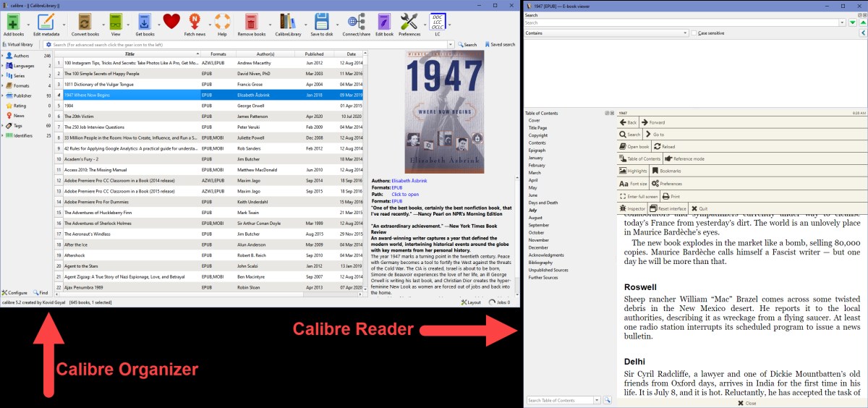Expand the Languages category in tag browser

pos(2,65)
